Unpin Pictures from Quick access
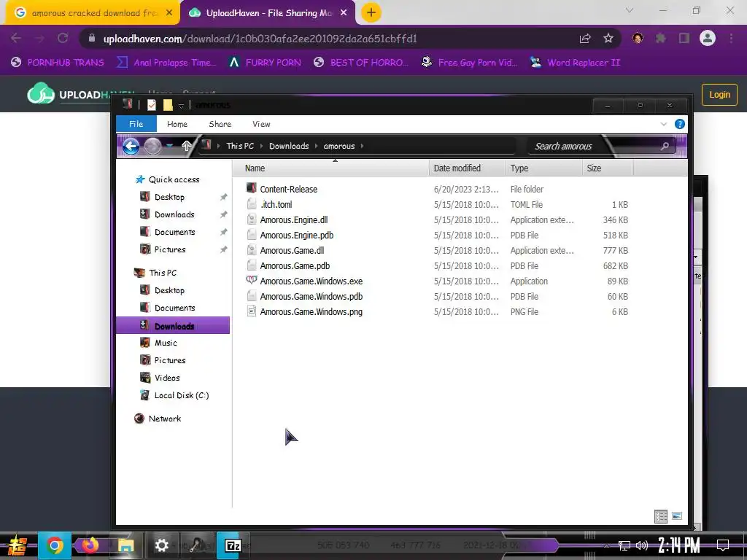The width and height of the screenshot is (747, 560). tap(223, 249)
